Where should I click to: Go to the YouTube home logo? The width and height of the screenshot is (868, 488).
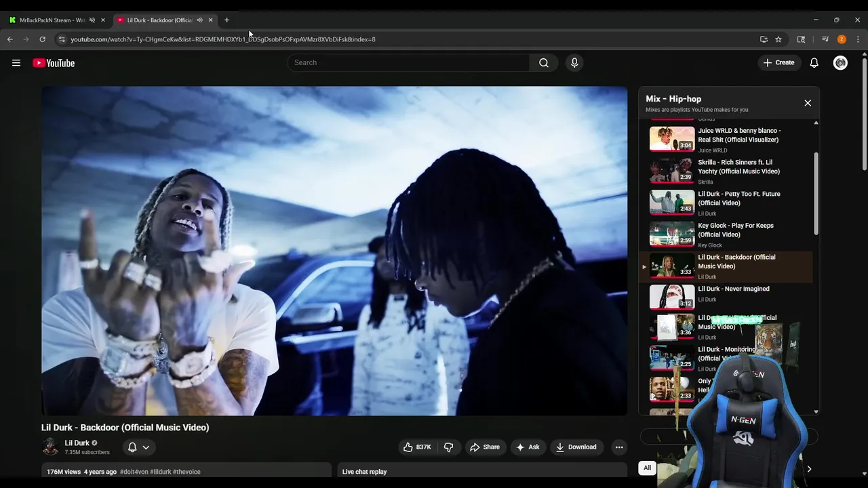point(54,63)
